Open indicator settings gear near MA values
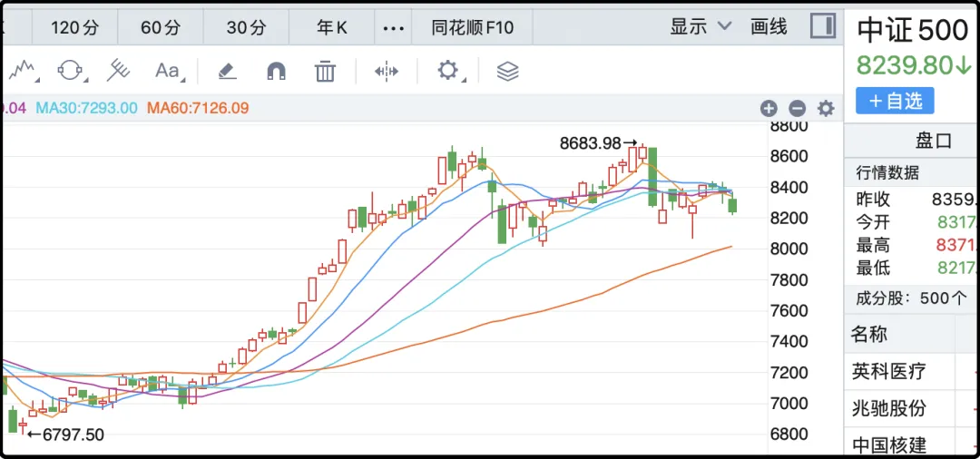 pyautogui.click(x=825, y=109)
